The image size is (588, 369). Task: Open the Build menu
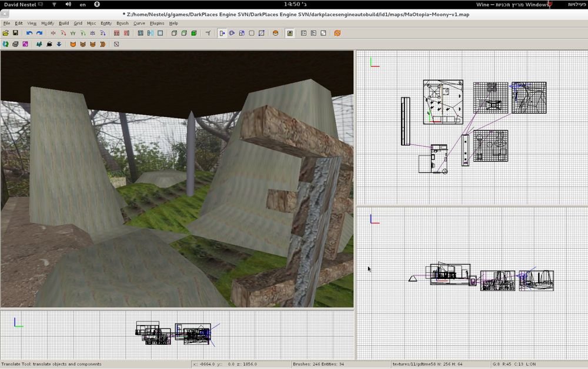[64, 23]
